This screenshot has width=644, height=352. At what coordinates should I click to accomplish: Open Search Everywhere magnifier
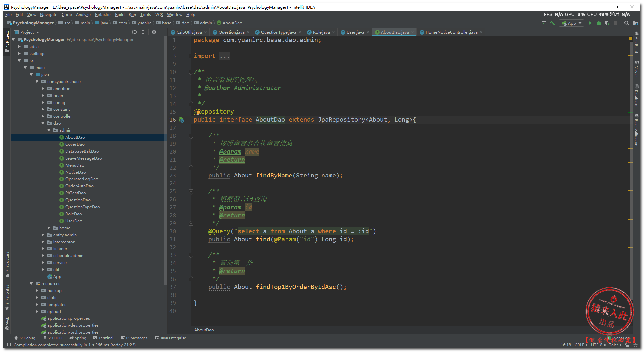pos(626,23)
